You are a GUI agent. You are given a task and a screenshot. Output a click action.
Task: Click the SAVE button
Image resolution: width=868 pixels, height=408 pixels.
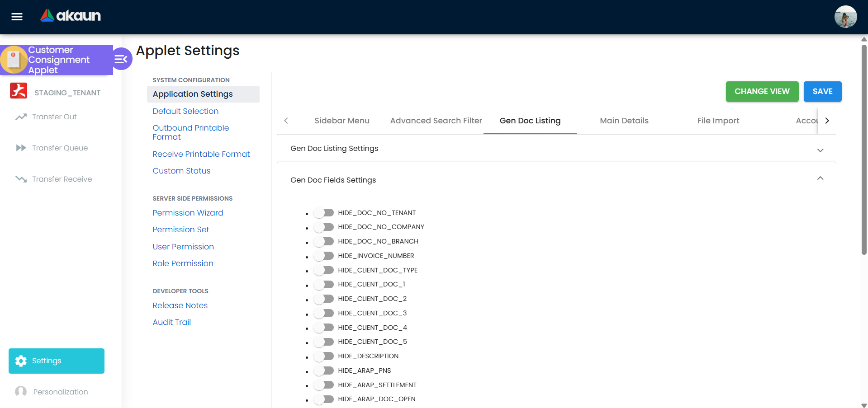[x=822, y=91]
